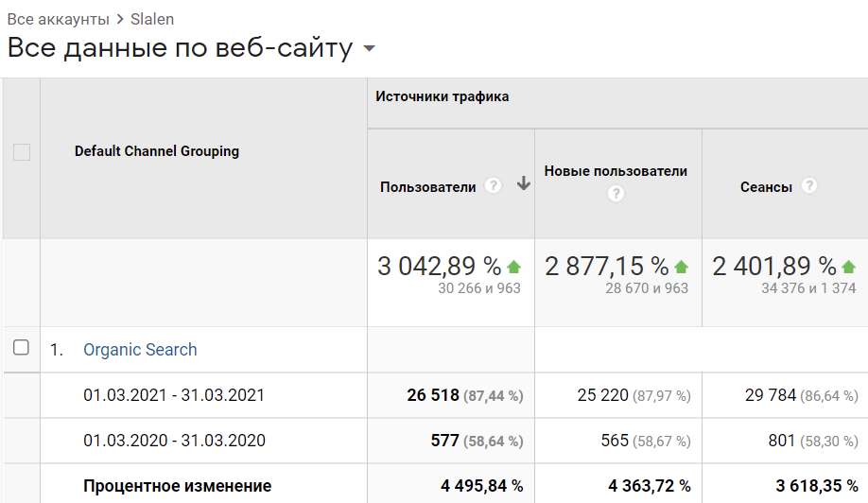This screenshot has width=868, height=503.
Task: Select the 3 618,35 % change value
Action: click(817, 486)
